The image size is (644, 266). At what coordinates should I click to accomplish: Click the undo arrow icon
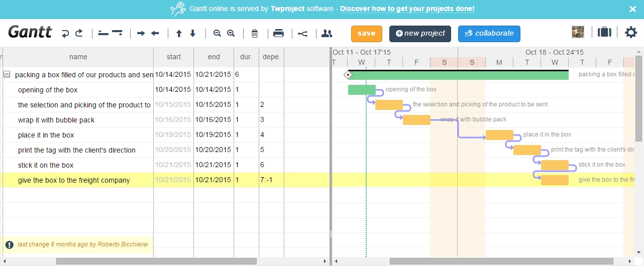(x=65, y=34)
